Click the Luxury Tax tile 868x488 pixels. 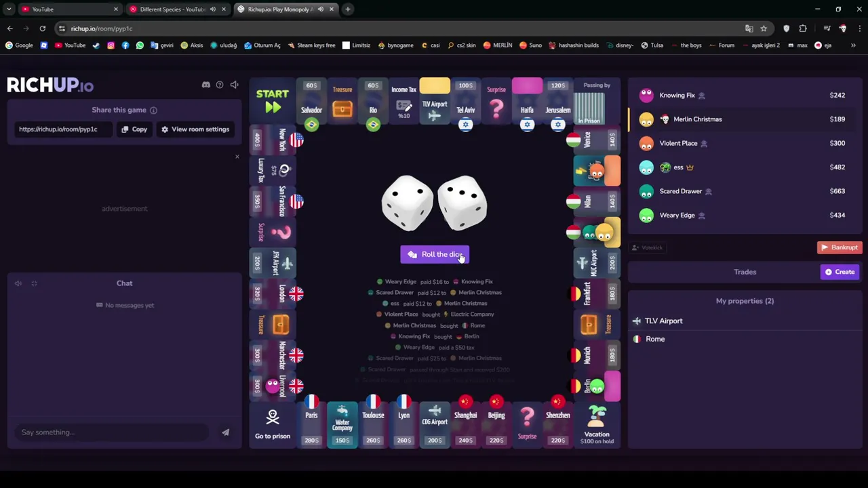273,171
